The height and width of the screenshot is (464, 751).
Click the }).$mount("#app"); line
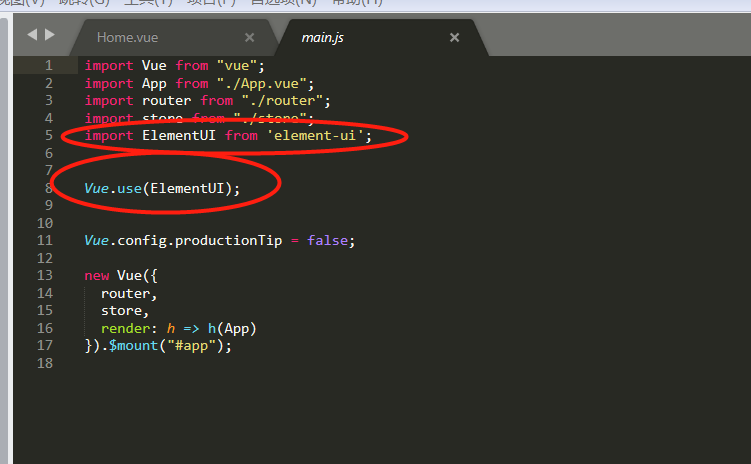(x=158, y=345)
